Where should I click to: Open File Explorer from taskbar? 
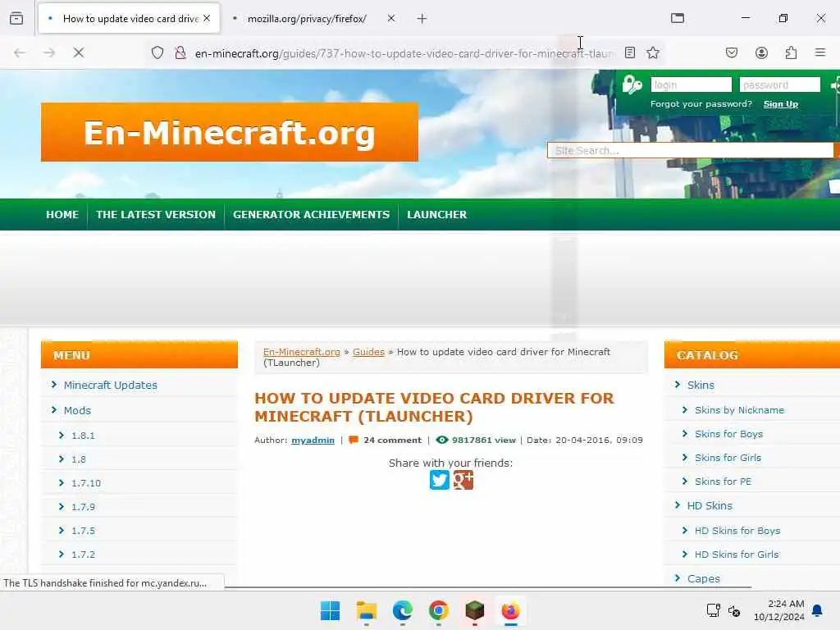click(x=367, y=610)
